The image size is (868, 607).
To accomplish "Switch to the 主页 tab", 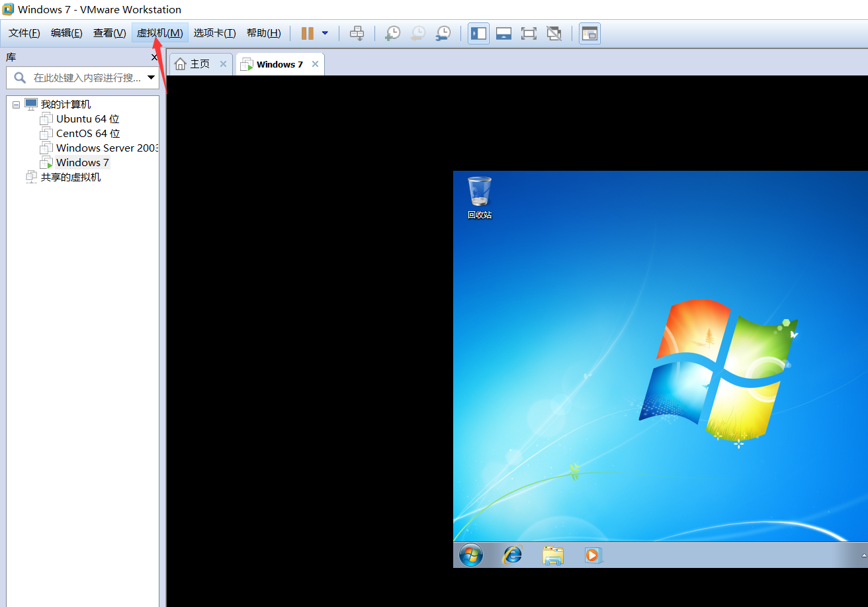I will pyautogui.click(x=200, y=64).
